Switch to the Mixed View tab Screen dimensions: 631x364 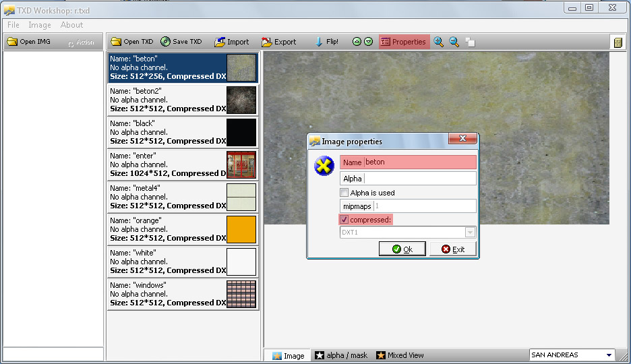[400, 356]
